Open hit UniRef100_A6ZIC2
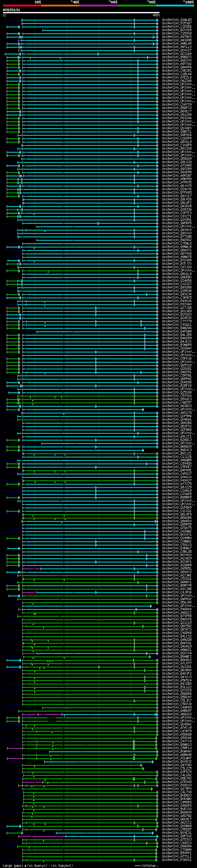The width and height of the screenshot is (197, 868). tap(177, 822)
